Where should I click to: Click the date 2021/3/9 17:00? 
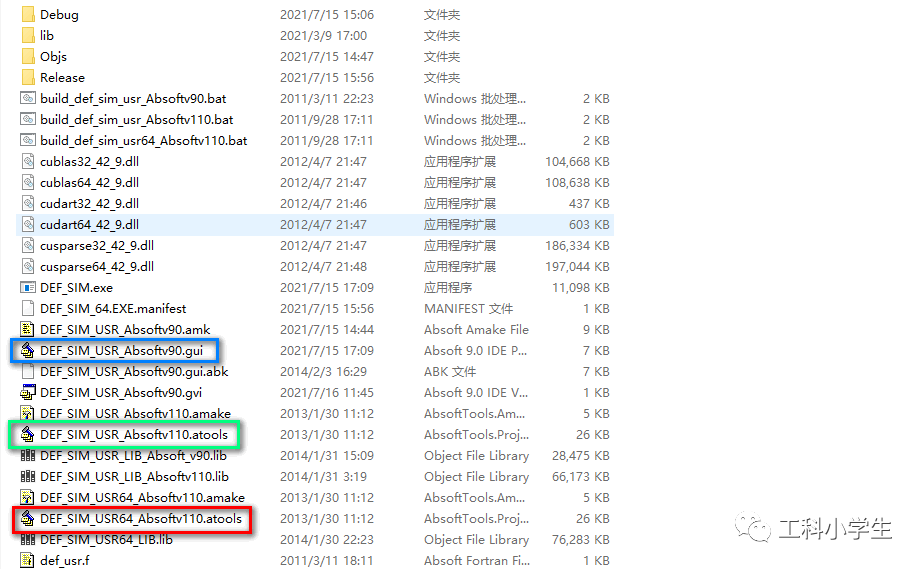(323, 36)
